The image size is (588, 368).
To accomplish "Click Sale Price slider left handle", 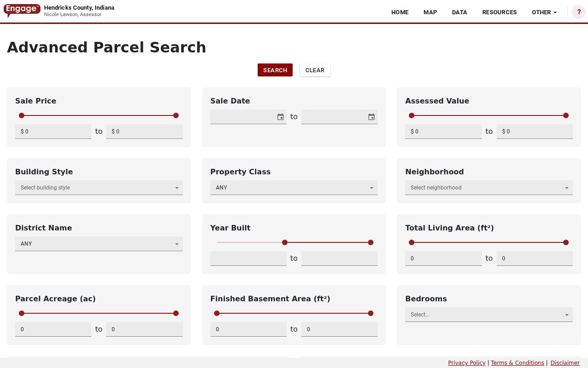I will pos(22,115).
